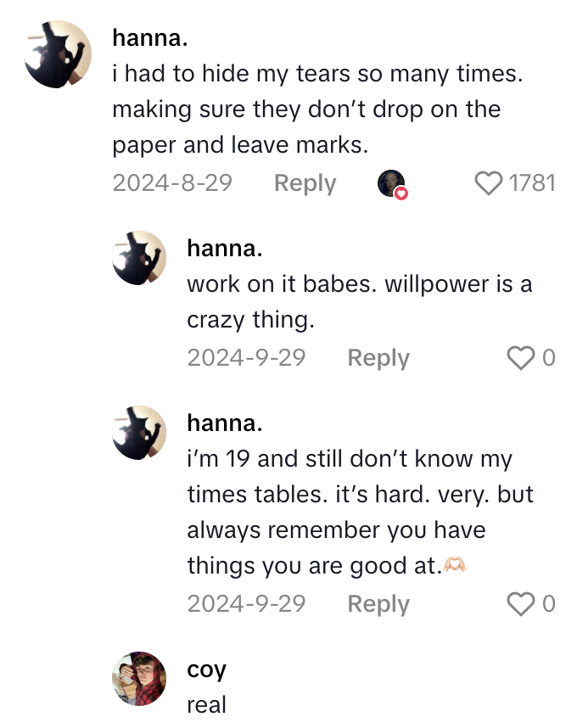Viewport: 577px width, 728px height.
Task: Click hanna's username above the times tables reply
Action: pyautogui.click(x=225, y=423)
